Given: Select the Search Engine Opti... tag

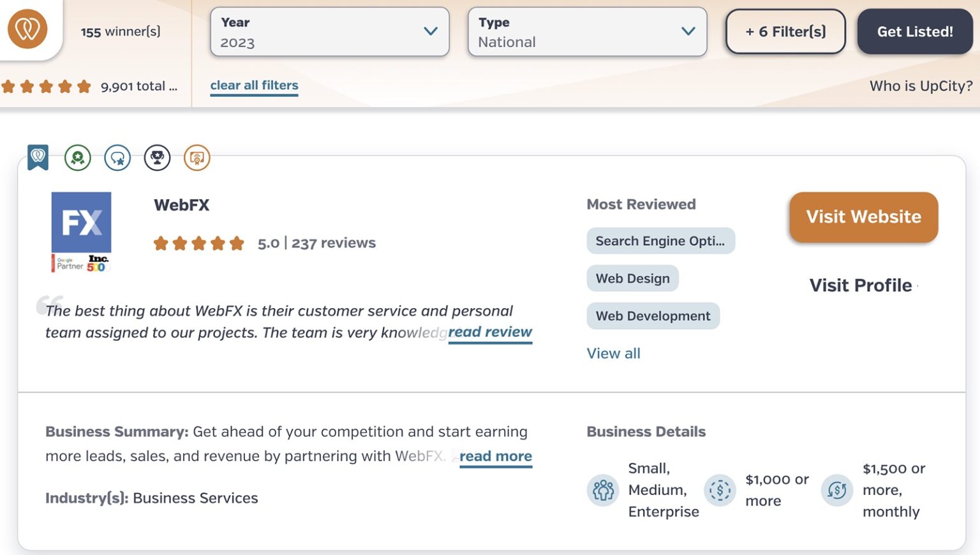Looking at the screenshot, I should [x=660, y=241].
